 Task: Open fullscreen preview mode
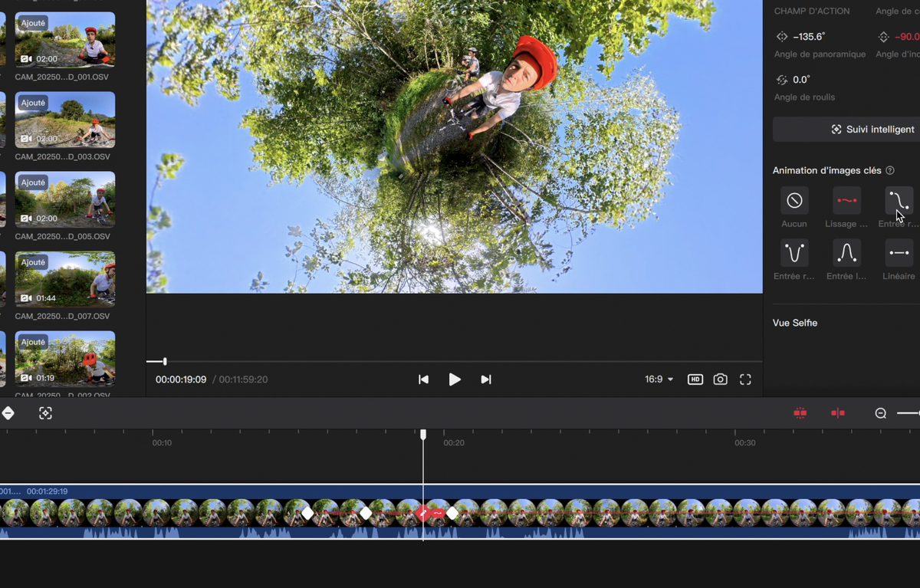[746, 379]
